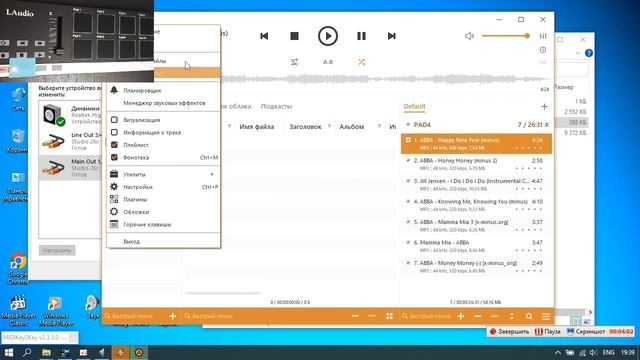Select Line Out 3/4 device in sound dialog
The width and height of the screenshot is (640, 360).
pos(70,141)
